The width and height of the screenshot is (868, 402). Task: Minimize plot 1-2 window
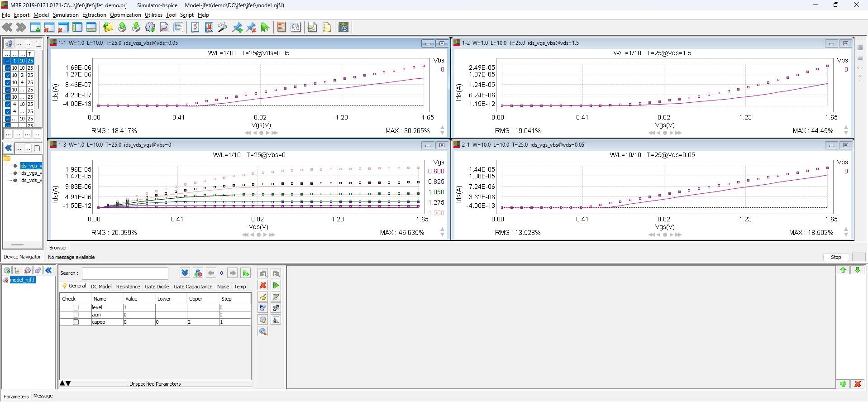[x=831, y=43]
